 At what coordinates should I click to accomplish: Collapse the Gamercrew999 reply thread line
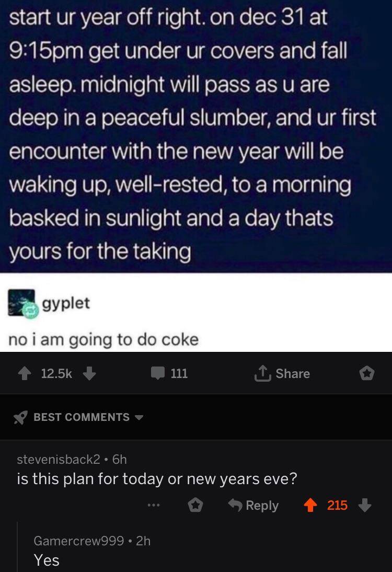click(x=17, y=546)
